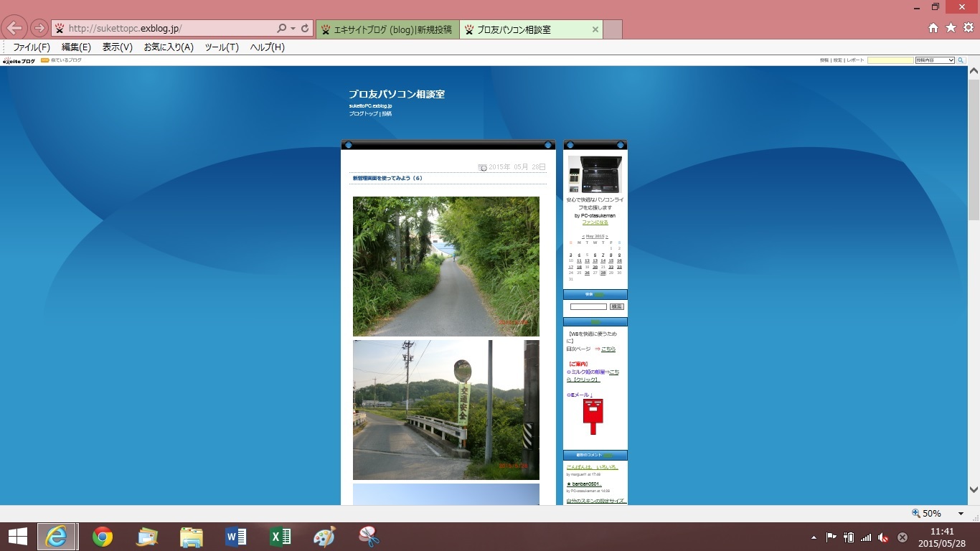Click sidebar search text field
Screen dimensions: 980x551
pyautogui.click(x=588, y=306)
